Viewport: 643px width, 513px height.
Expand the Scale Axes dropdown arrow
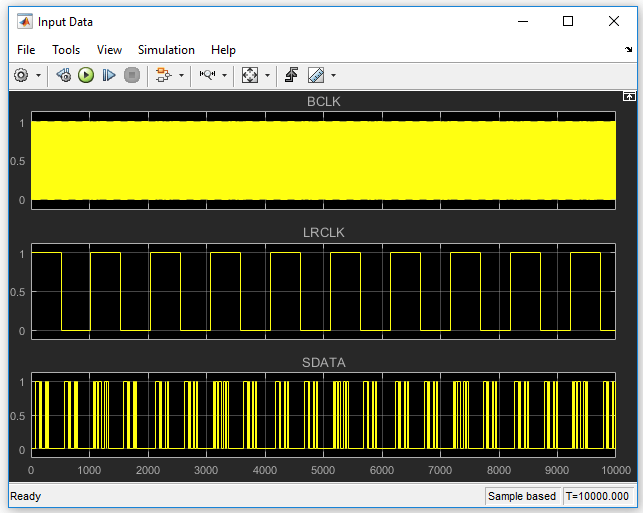pyautogui.click(x=268, y=75)
